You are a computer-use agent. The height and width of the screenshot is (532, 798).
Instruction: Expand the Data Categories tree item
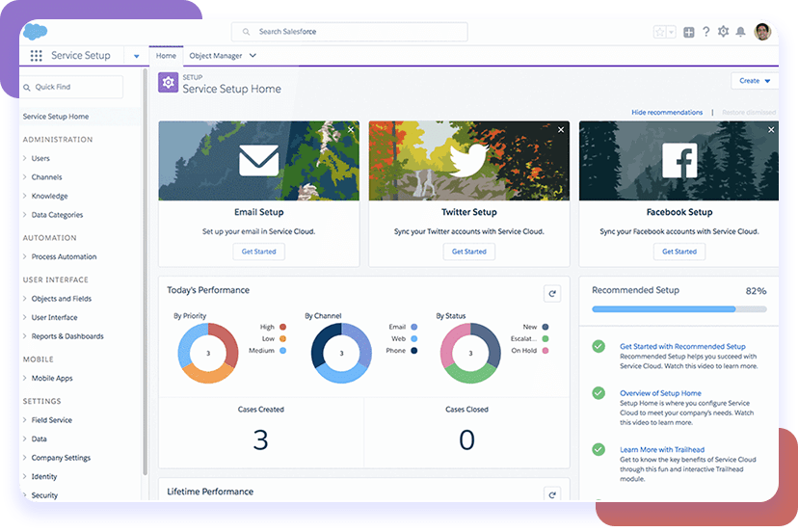(24, 215)
